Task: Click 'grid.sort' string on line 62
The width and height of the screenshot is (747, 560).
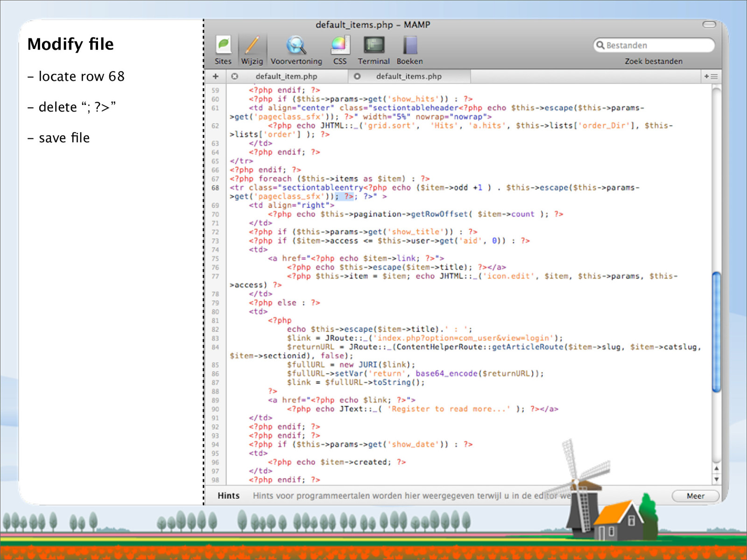Action: coord(389,126)
